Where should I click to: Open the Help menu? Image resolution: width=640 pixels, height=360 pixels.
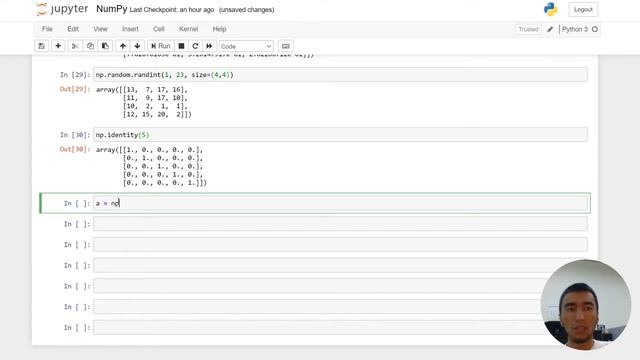tap(219, 29)
